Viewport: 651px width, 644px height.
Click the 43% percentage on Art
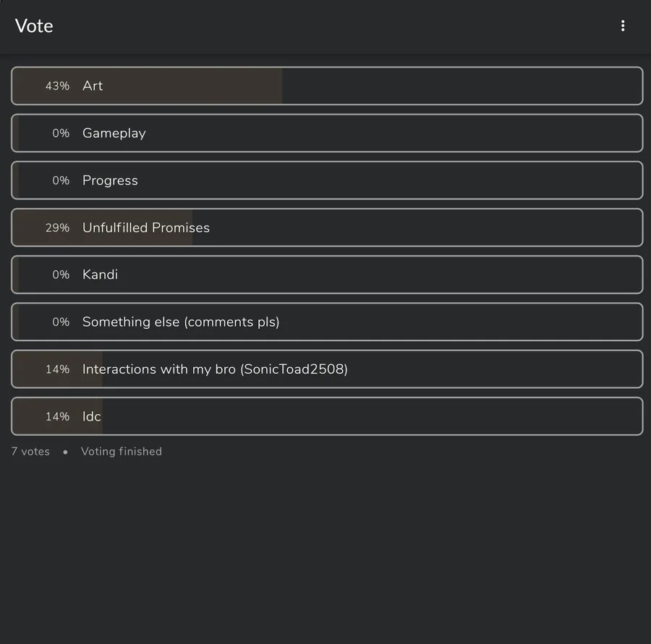click(57, 86)
